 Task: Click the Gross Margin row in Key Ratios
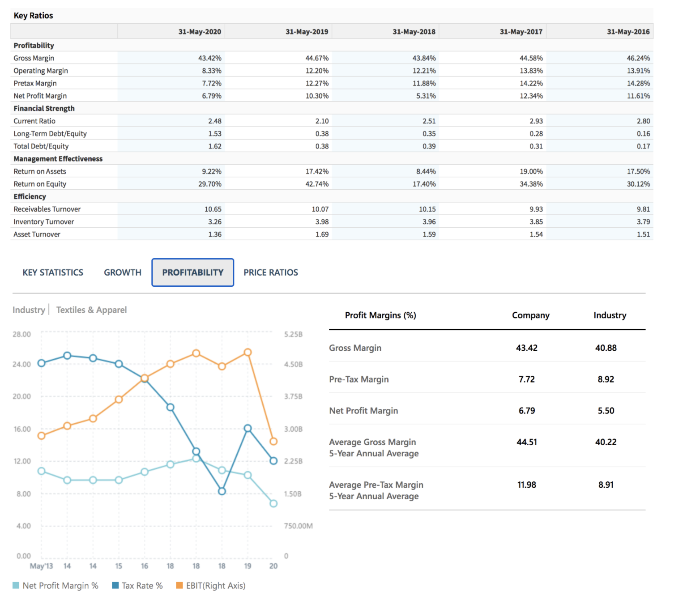(x=34, y=58)
